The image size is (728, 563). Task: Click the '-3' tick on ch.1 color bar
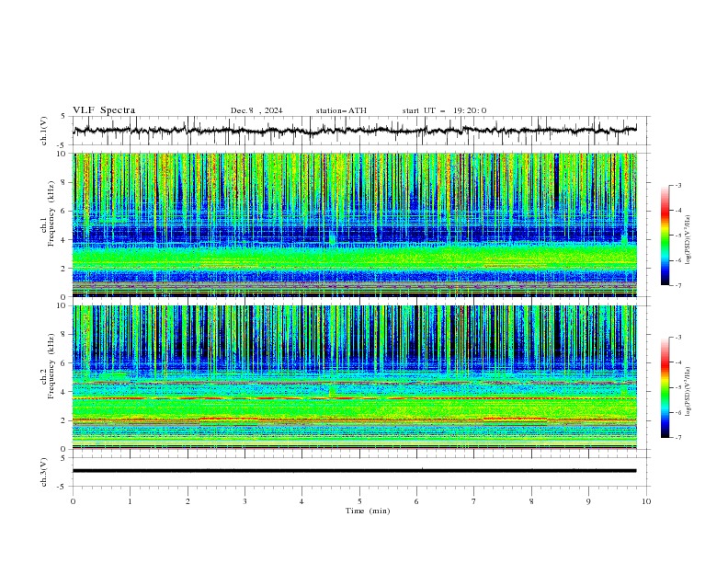[x=677, y=185]
